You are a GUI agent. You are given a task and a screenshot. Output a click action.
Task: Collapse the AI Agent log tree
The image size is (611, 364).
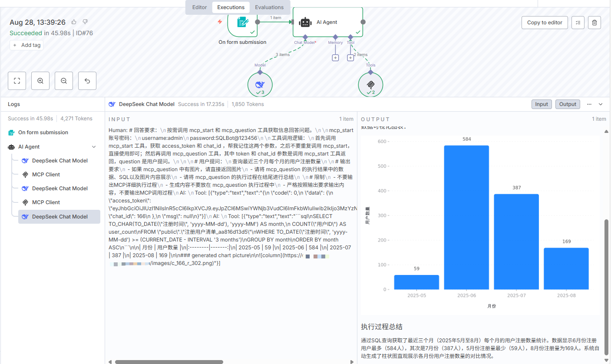pos(94,147)
